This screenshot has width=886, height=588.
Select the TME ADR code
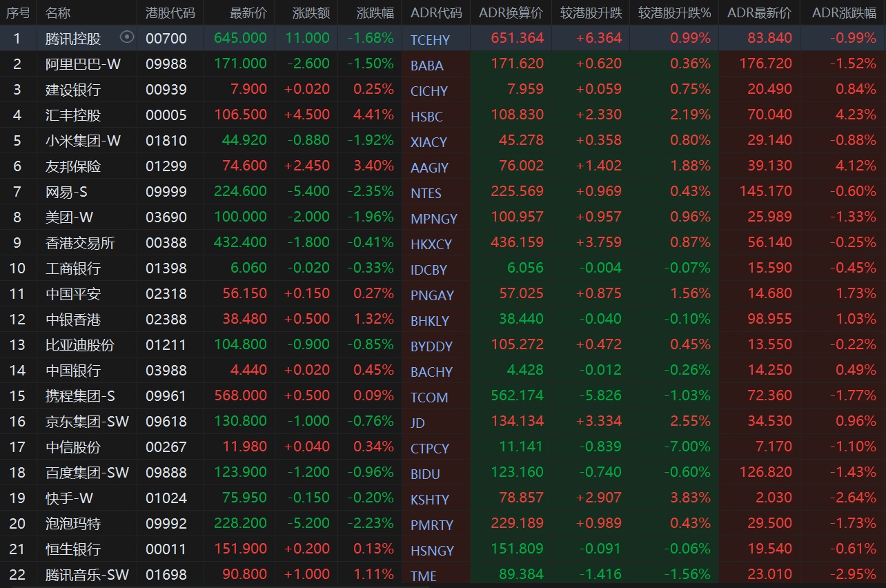[424, 576]
